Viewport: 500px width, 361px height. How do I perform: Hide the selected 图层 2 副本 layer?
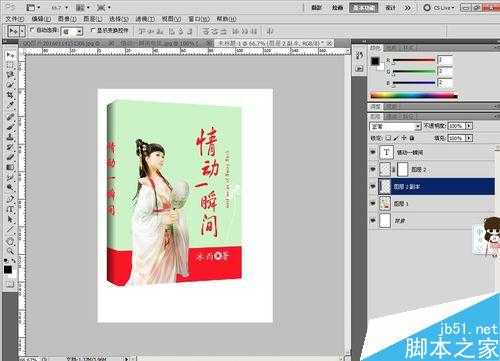pyautogui.click(x=373, y=187)
